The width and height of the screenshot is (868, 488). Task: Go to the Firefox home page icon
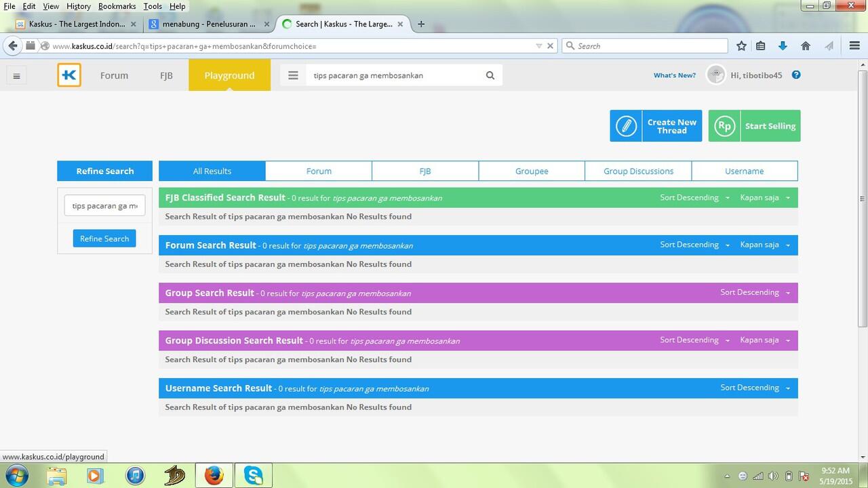click(x=806, y=46)
